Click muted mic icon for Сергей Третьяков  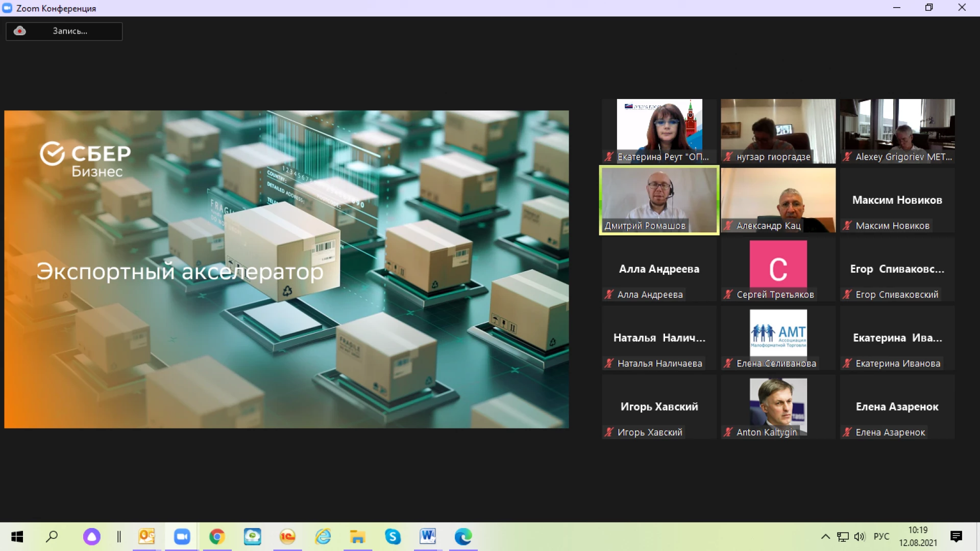click(x=728, y=295)
